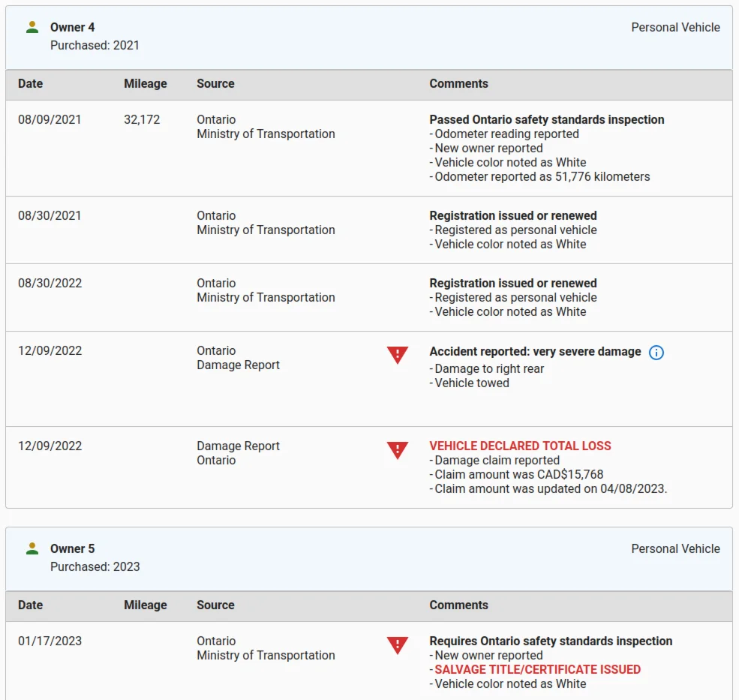Click warning triangle on 01/17/2023 salvage row
This screenshot has height=700, width=739.
click(x=397, y=645)
